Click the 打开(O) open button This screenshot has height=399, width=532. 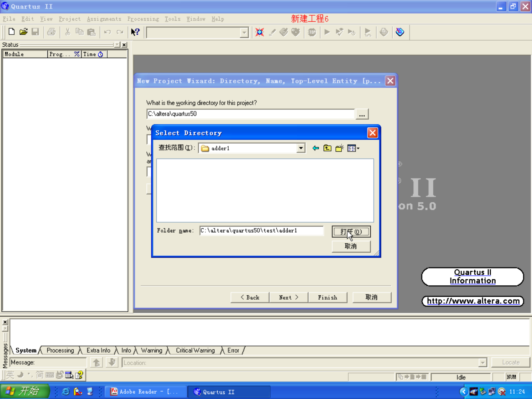pyautogui.click(x=351, y=232)
